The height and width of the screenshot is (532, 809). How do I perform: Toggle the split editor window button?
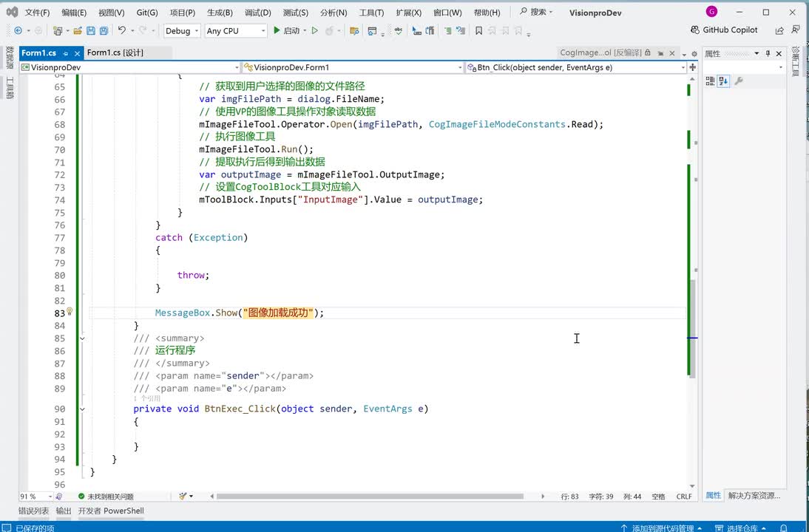(692, 67)
